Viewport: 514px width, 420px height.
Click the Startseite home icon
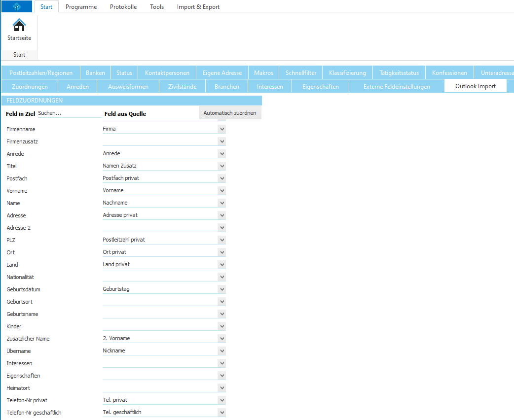pyautogui.click(x=19, y=26)
